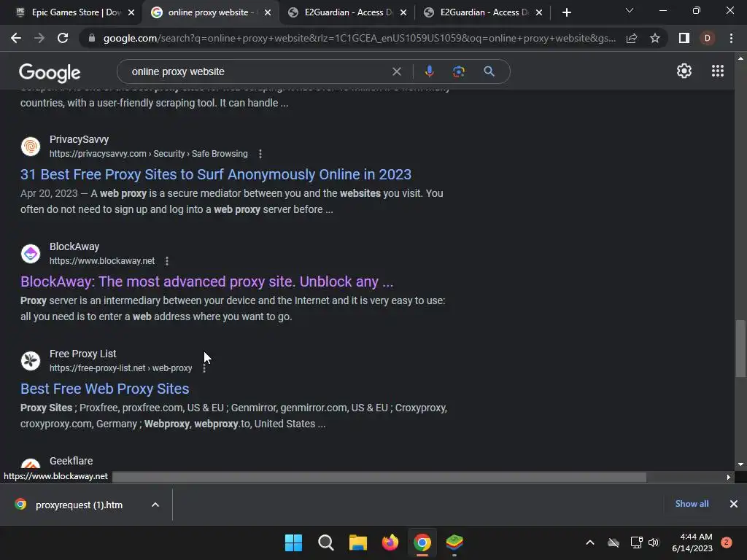Go back to previous page

[16, 38]
